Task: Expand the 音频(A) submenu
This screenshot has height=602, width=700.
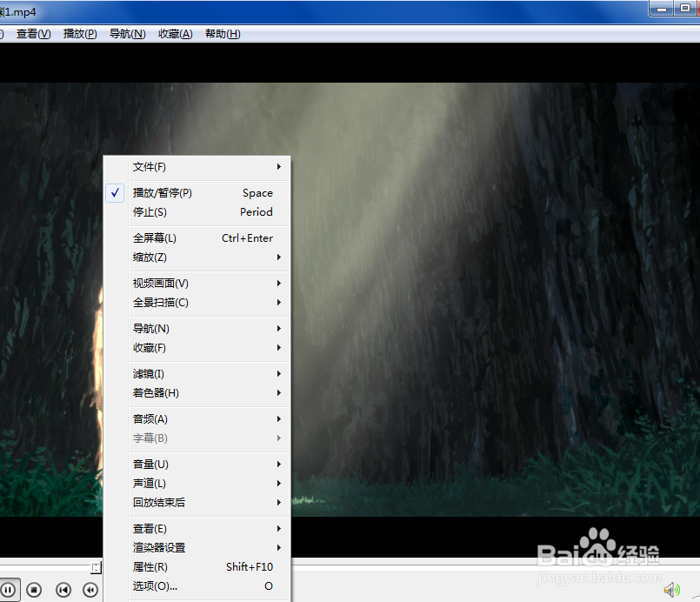Action: tap(197, 419)
